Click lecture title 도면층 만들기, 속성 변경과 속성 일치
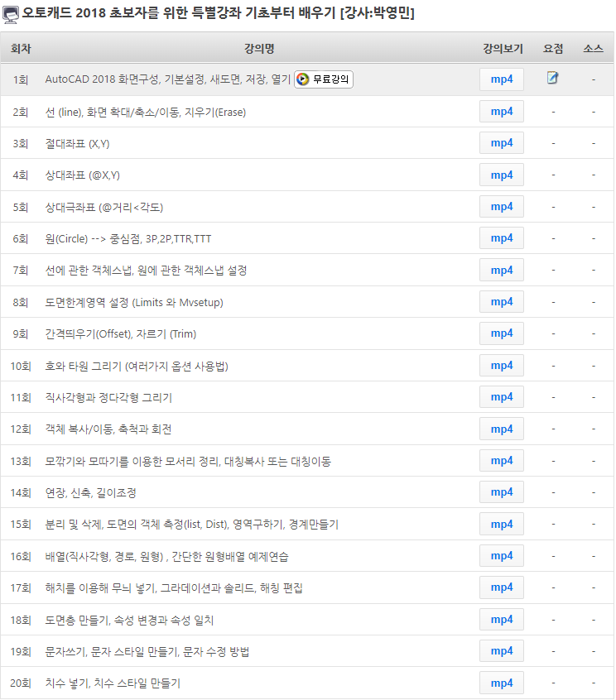The width and height of the screenshot is (616, 700). coord(129,620)
